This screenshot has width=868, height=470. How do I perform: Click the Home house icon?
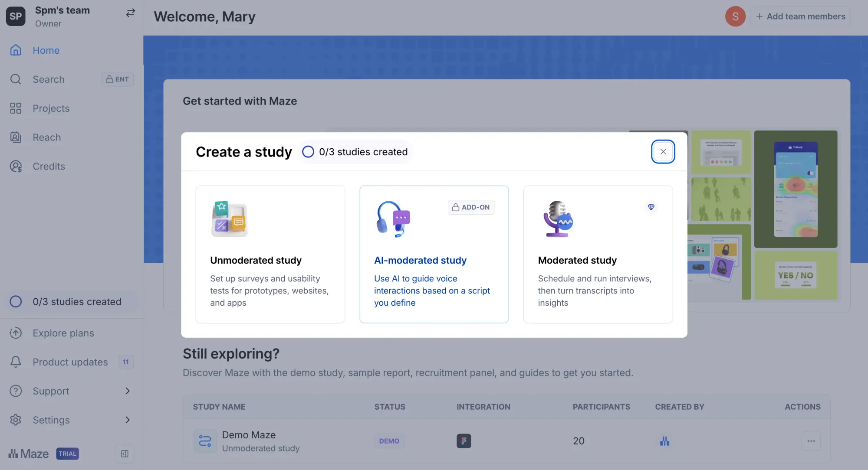point(16,50)
